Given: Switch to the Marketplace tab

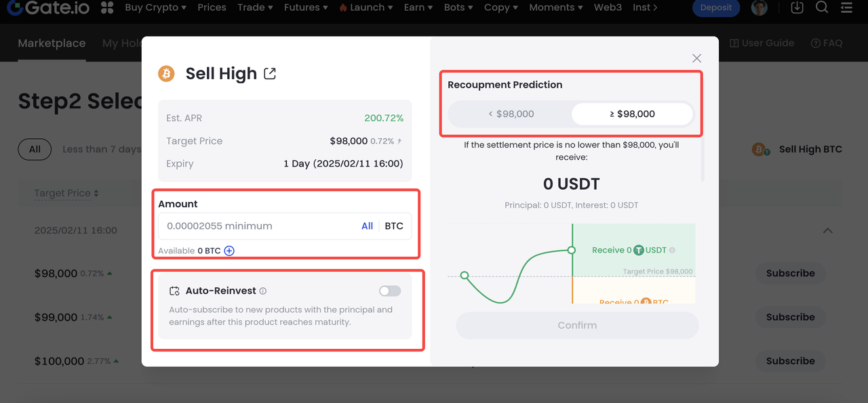Looking at the screenshot, I should pyautogui.click(x=52, y=43).
